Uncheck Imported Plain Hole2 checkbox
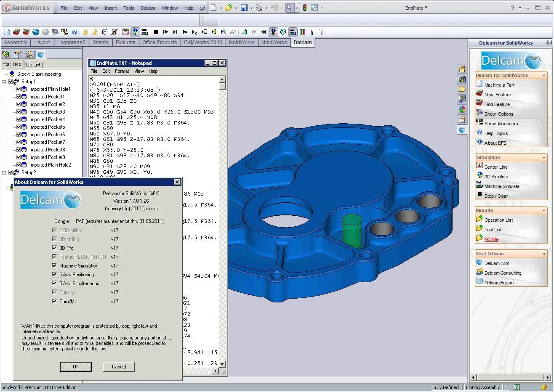The width and height of the screenshot is (554, 392). pyautogui.click(x=19, y=164)
